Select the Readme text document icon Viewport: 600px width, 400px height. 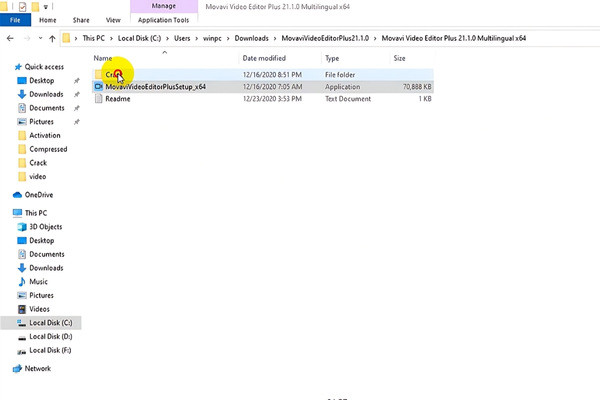pyautogui.click(x=99, y=99)
